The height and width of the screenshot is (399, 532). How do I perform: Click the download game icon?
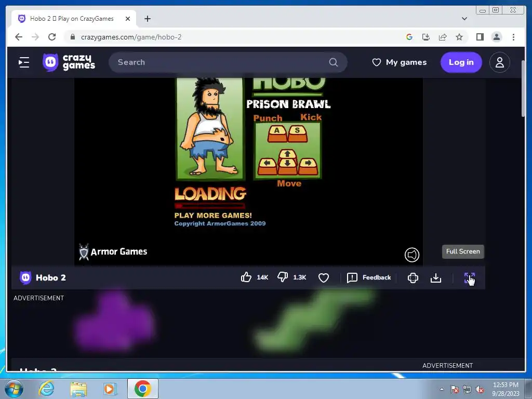coord(436,278)
